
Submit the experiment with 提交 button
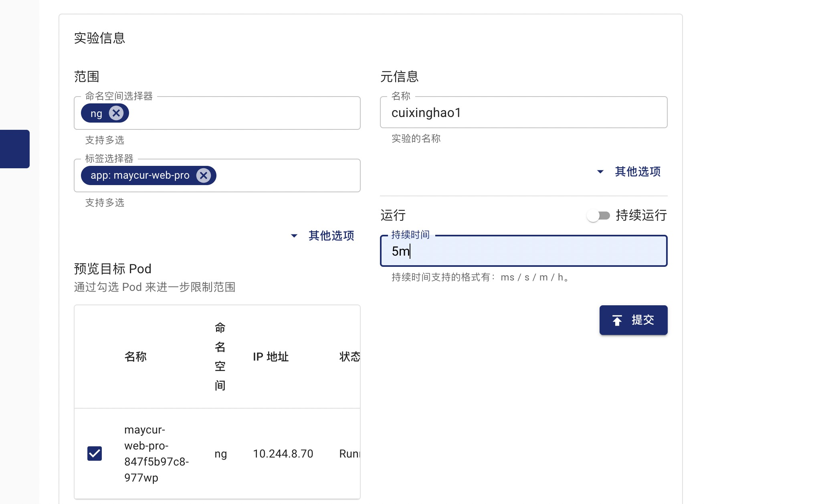coord(634,320)
